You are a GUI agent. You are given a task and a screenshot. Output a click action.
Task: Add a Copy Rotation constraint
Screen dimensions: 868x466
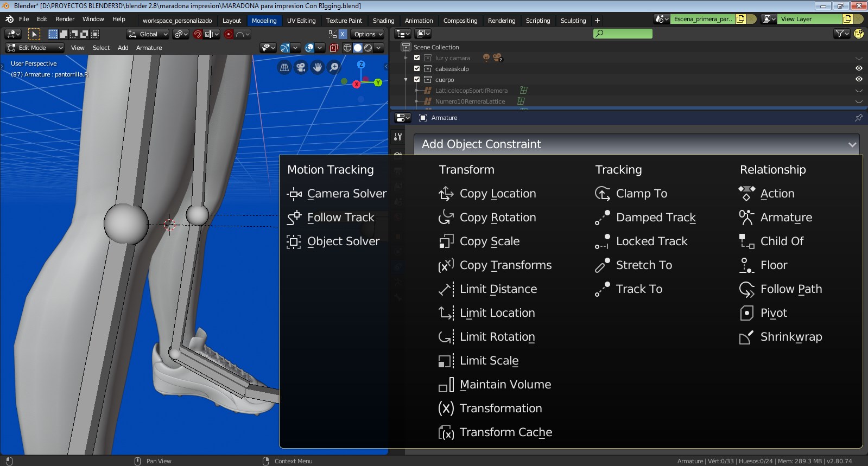pyautogui.click(x=487, y=218)
